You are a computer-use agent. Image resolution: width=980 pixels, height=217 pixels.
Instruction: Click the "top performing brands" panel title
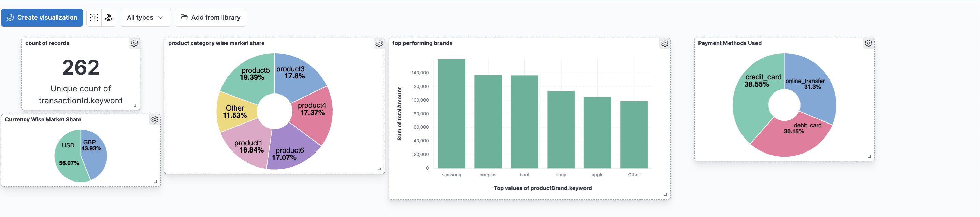click(422, 43)
